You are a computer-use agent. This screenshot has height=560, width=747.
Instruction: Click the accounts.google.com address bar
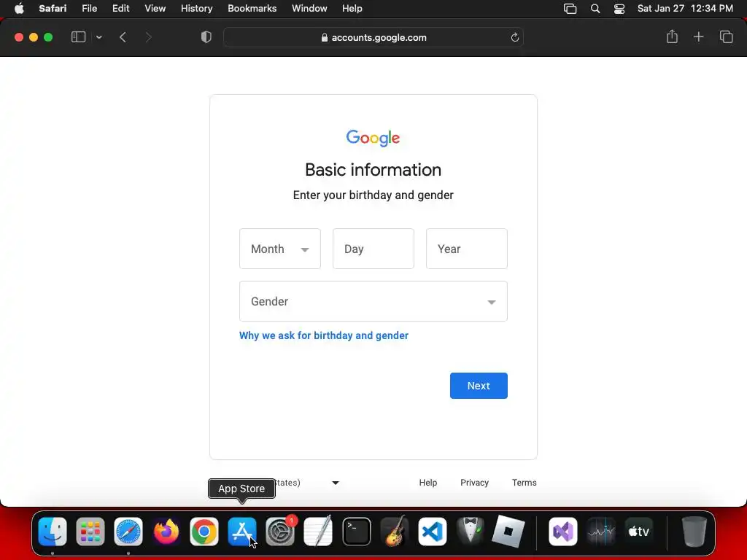point(373,37)
